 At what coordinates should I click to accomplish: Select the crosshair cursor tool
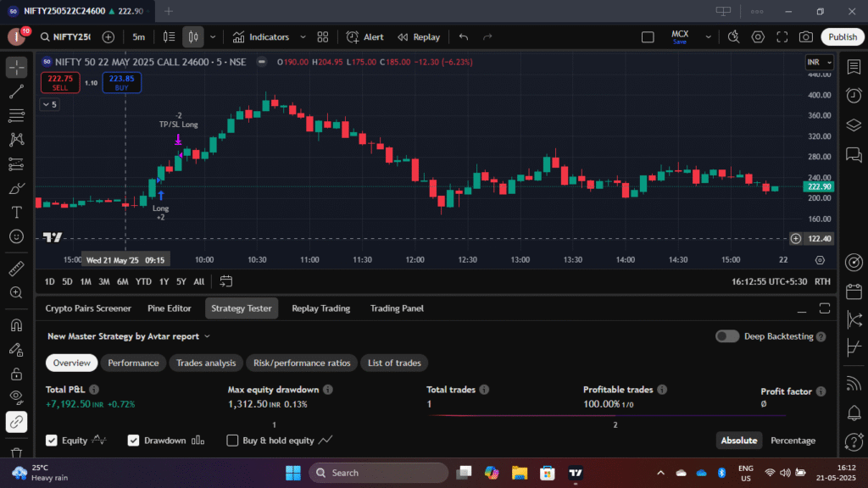17,68
